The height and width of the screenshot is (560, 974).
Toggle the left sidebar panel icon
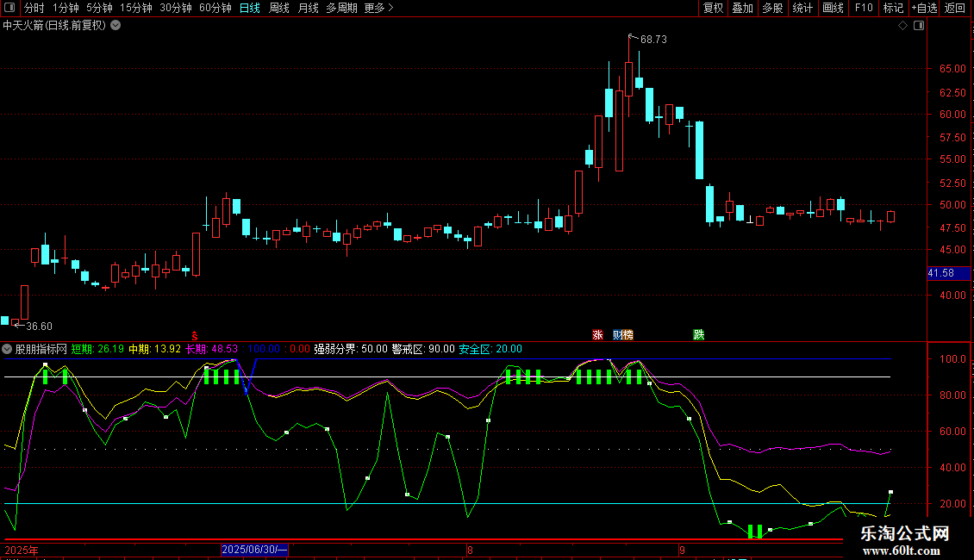point(9,9)
